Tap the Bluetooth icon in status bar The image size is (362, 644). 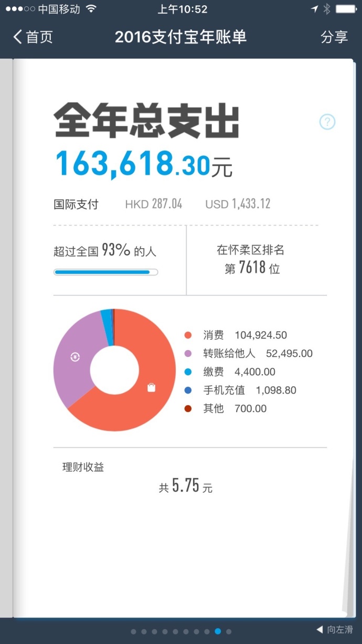(x=326, y=9)
